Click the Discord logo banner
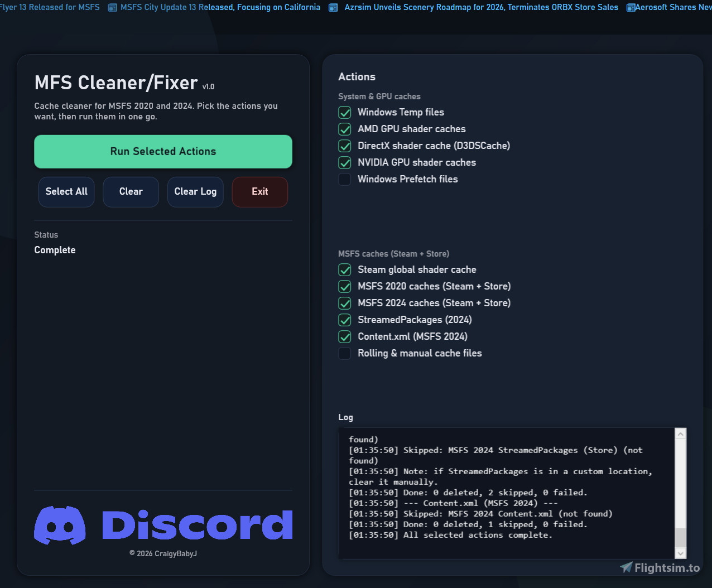712x588 pixels. coord(163,525)
